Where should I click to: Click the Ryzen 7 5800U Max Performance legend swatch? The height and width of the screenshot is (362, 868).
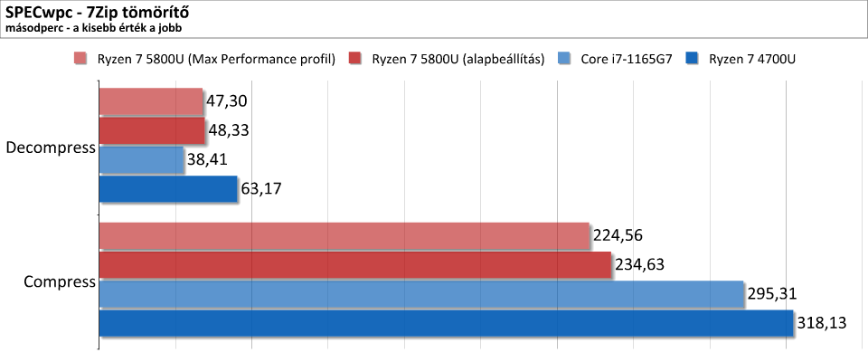click(80, 59)
